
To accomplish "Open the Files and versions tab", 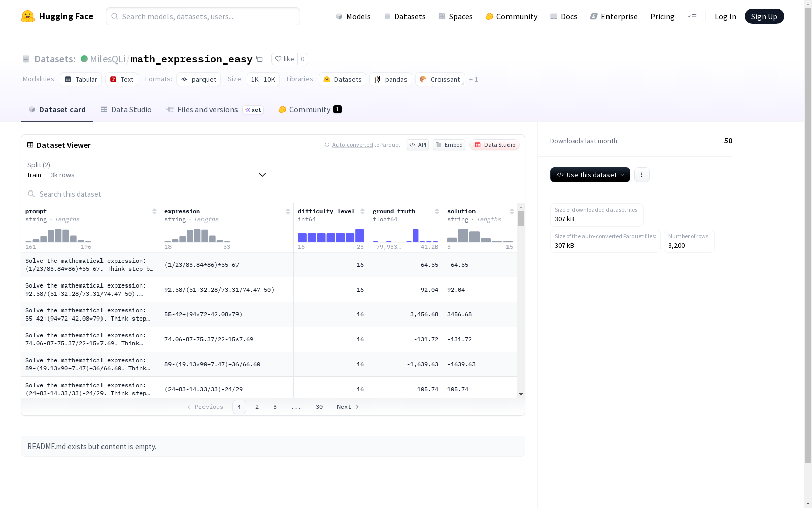I will tap(215, 109).
